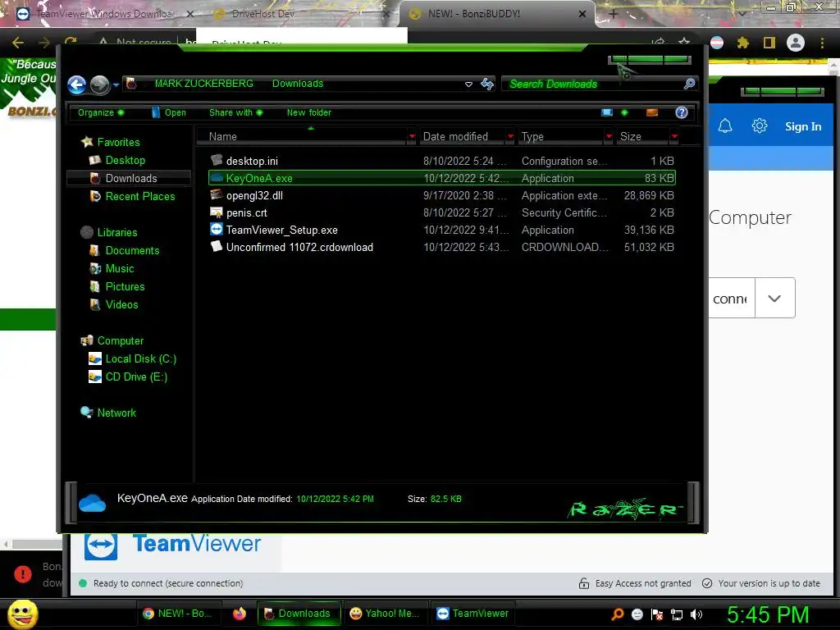The image size is (840, 630).
Task: Click Sign In in TeamViewer
Action: (803, 126)
